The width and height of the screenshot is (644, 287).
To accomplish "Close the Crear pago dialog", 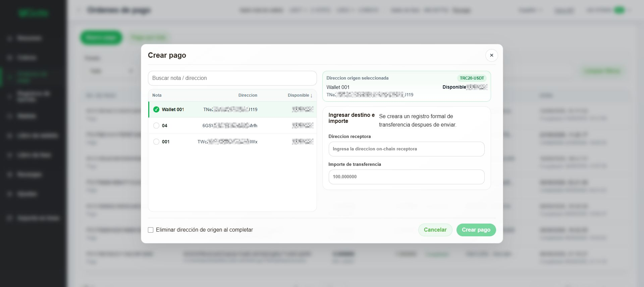I will pyautogui.click(x=491, y=55).
